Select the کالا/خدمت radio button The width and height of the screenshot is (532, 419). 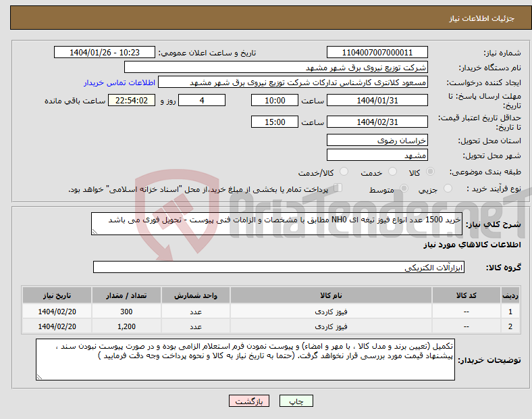coord(344,172)
